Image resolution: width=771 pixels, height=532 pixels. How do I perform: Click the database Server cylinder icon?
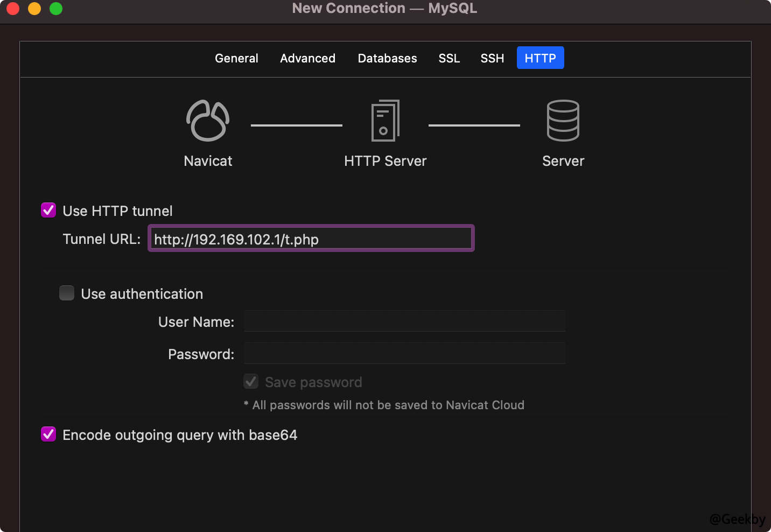563,121
